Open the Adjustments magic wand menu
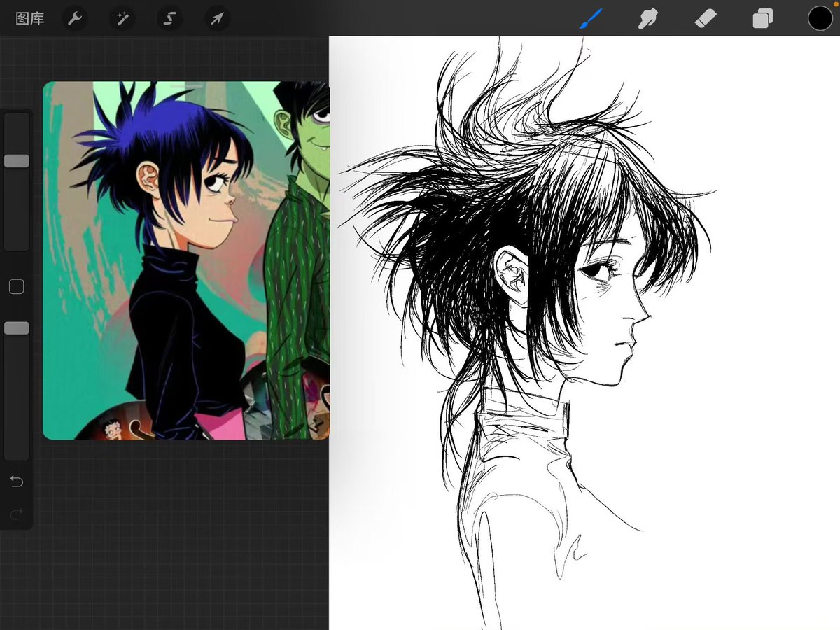Screen dimensions: 840x630 122,19
